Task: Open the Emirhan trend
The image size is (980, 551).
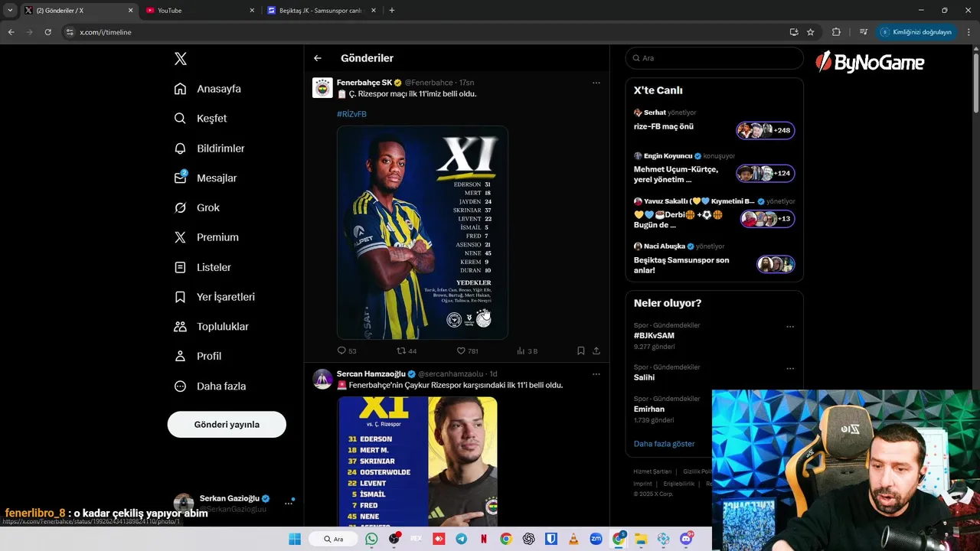Action: click(649, 409)
